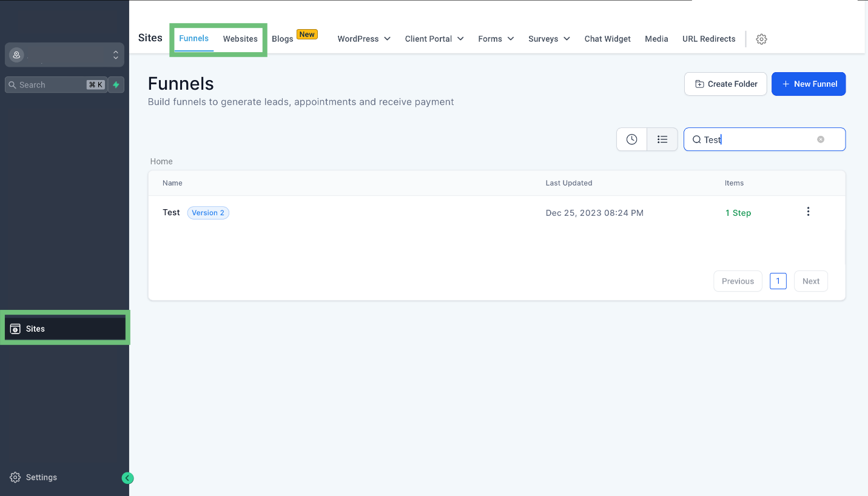Image resolution: width=868 pixels, height=496 pixels.
Task: Click the New Funnel button
Action: click(809, 84)
